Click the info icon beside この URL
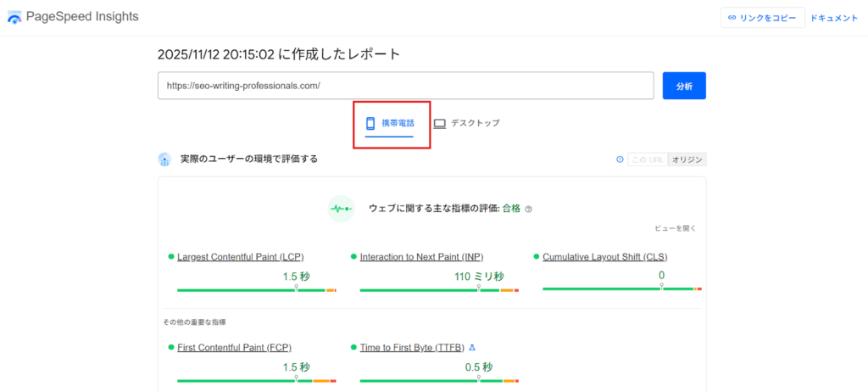Viewport: 868px width, 392px height. (x=620, y=160)
